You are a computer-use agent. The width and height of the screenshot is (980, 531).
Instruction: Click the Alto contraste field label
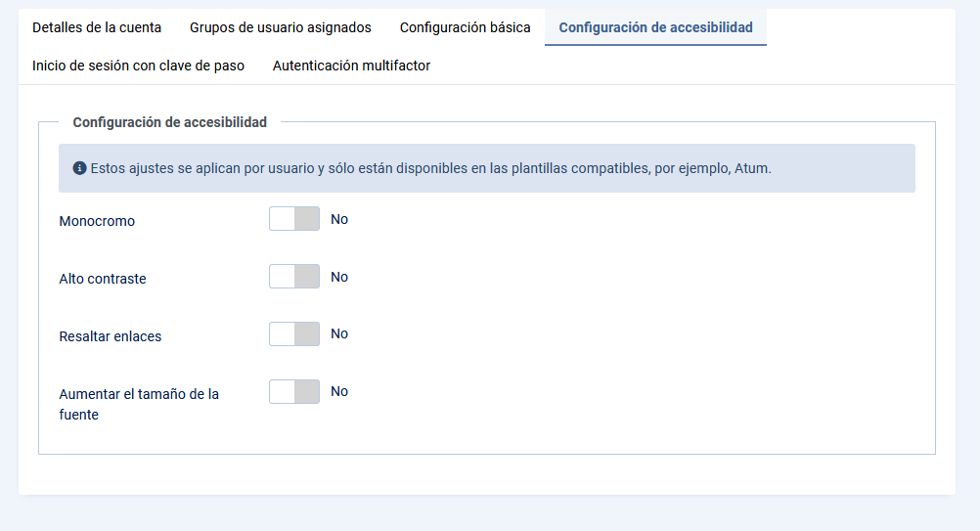103,279
